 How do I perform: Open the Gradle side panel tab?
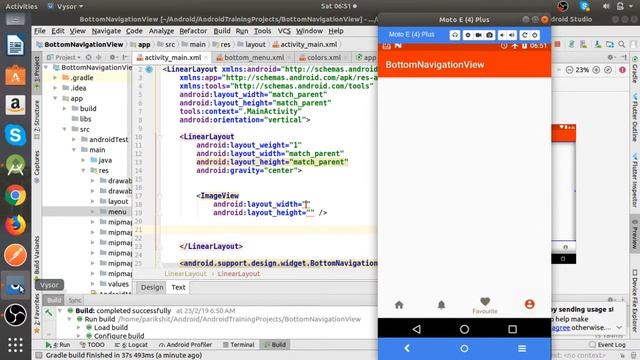(x=635, y=71)
